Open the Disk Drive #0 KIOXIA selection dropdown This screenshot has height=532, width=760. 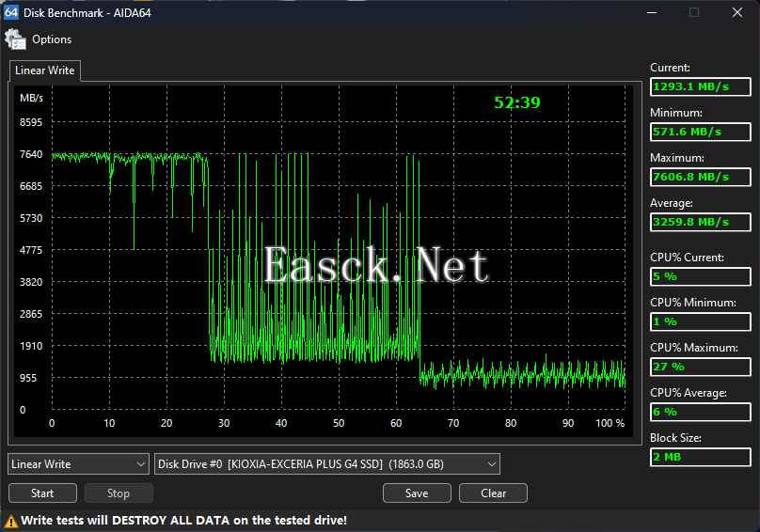point(326,464)
